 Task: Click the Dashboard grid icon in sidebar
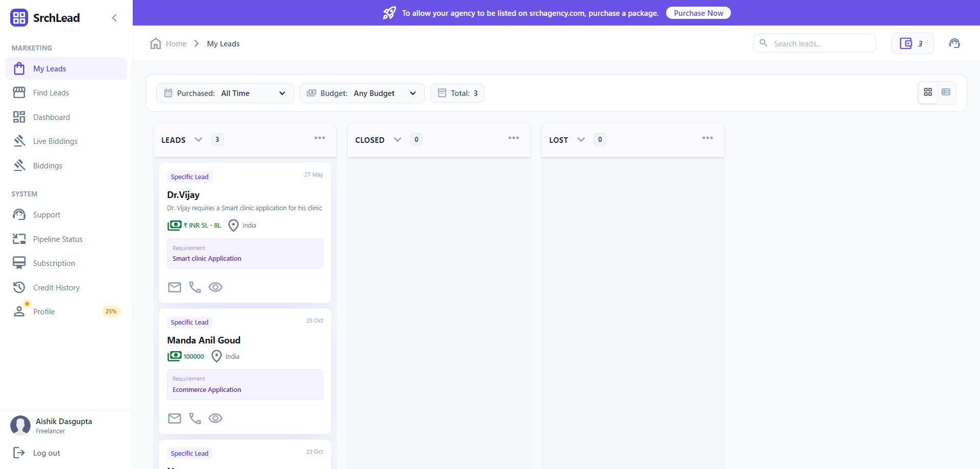pos(19,117)
